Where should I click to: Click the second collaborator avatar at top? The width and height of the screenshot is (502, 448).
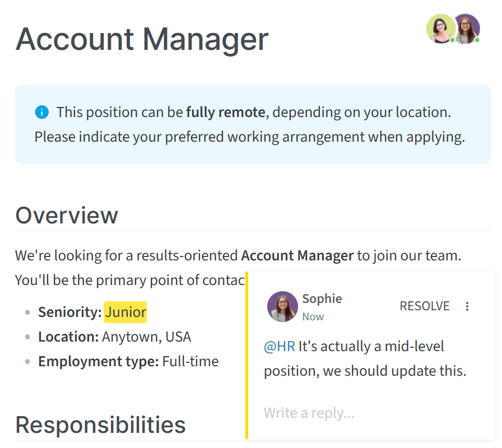467,29
